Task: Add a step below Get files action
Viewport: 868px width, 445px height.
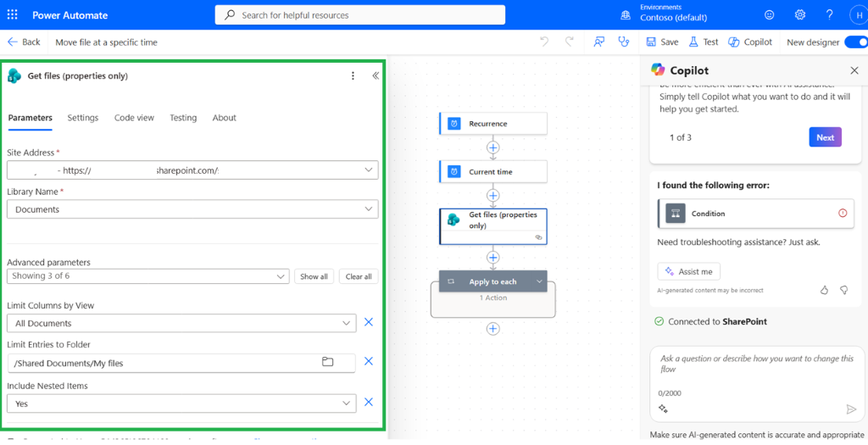Action: click(492, 258)
